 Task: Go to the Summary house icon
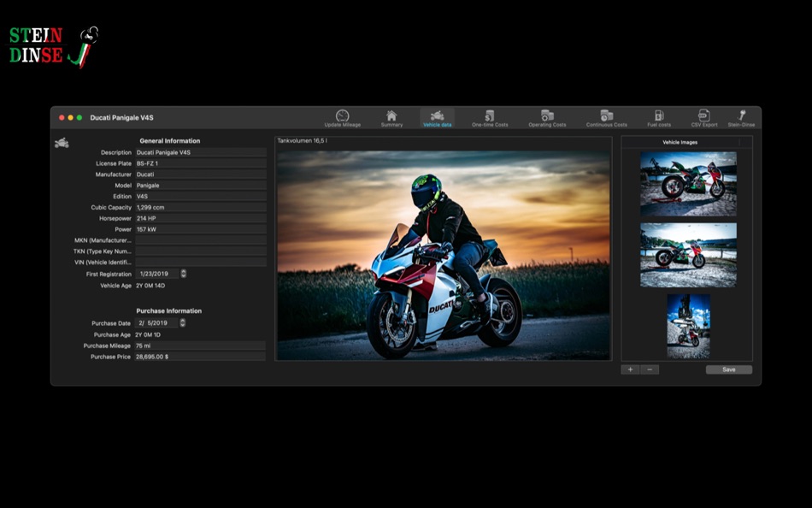[x=391, y=118]
